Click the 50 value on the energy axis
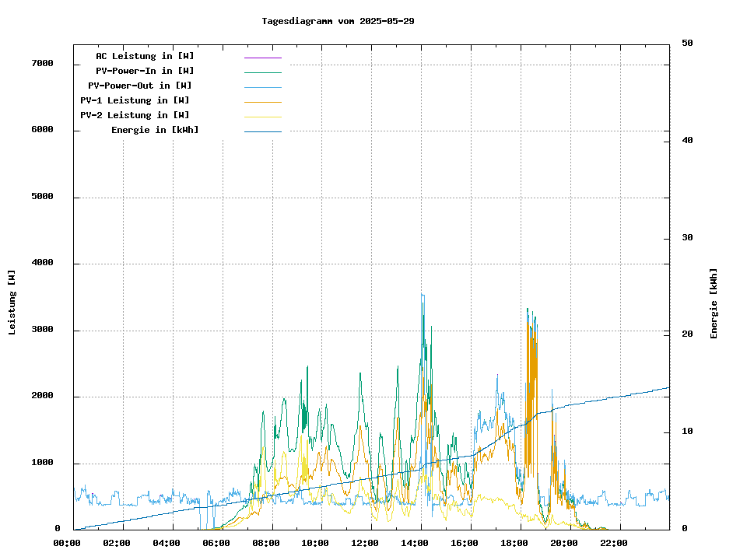 (687, 43)
